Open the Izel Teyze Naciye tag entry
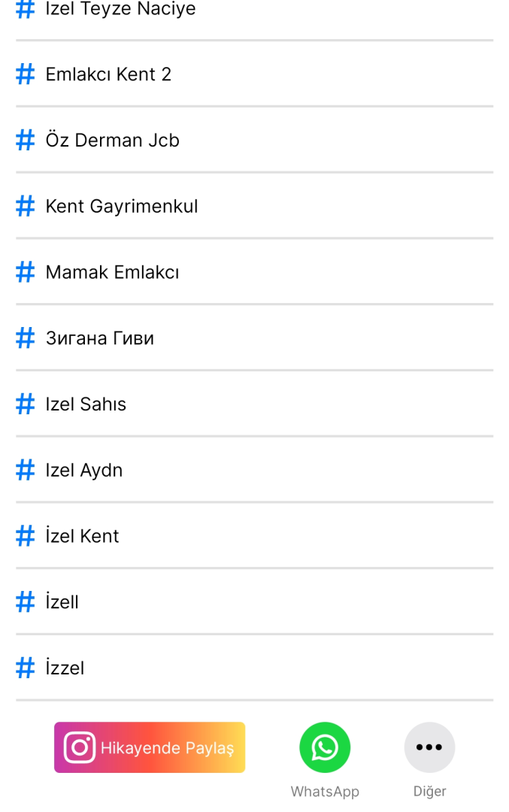 (120, 10)
